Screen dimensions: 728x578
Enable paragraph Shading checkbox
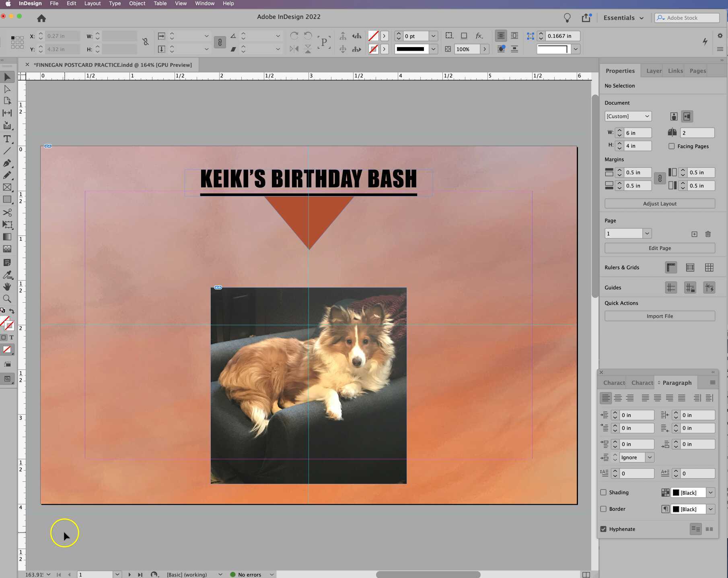point(603,492)
